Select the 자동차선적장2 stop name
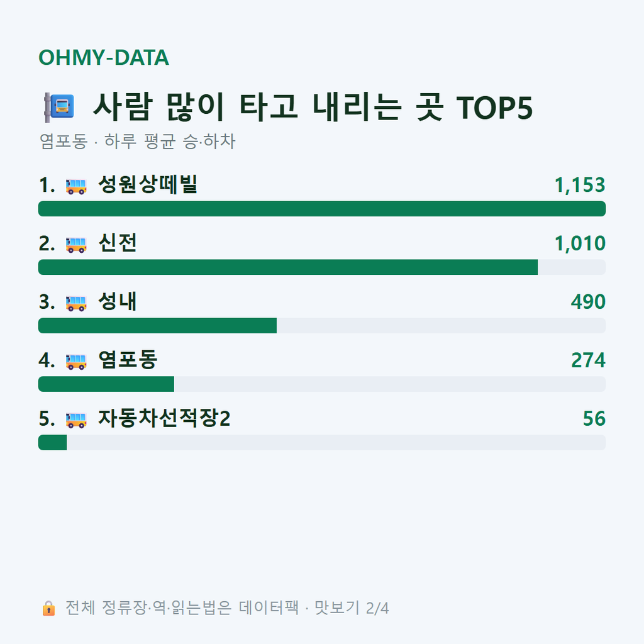The height and width of the screenshot is (644, 644). coord(164,418)
